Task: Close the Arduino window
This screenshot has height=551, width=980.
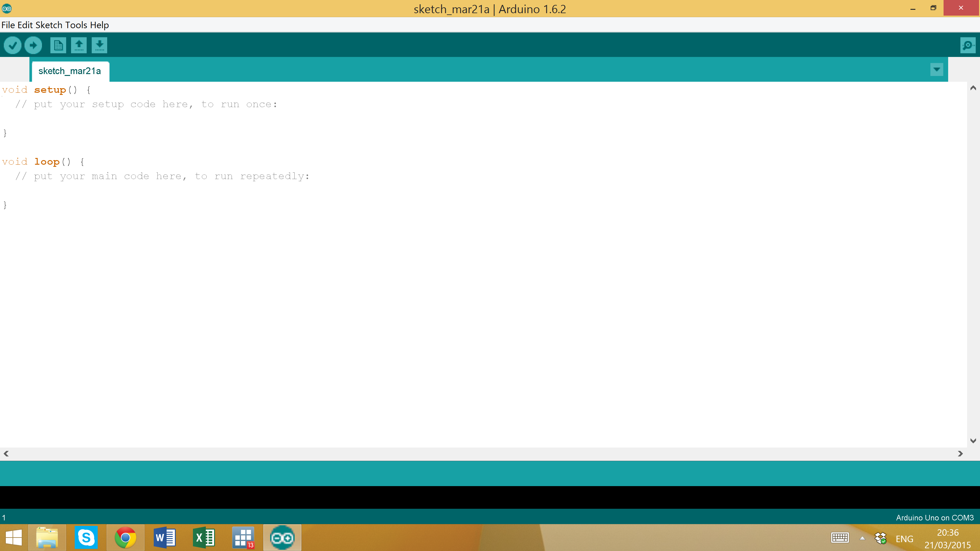Action: click(961, 8)
